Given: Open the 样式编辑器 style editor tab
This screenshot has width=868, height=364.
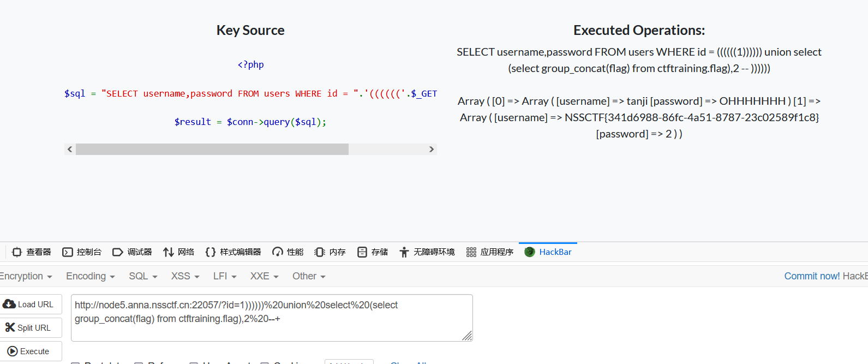Looking at the screenshot, I should pos(233,252).
